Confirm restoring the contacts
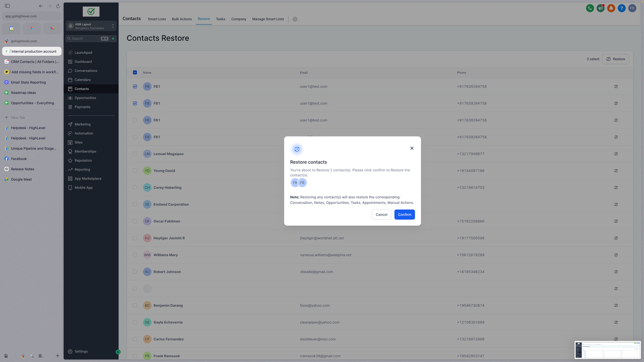Screen dimensions: 644x362 pyautogui.click(x=404, y=215)
